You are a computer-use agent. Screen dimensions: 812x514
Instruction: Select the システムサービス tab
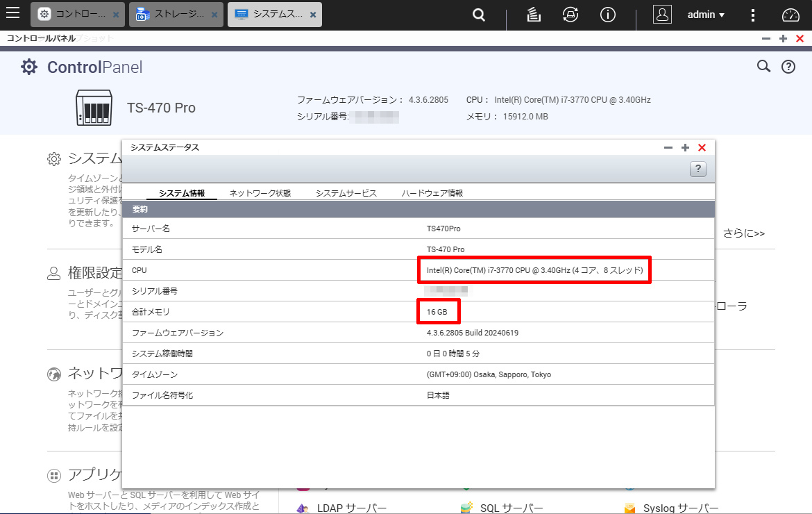(x=346, y=193)
